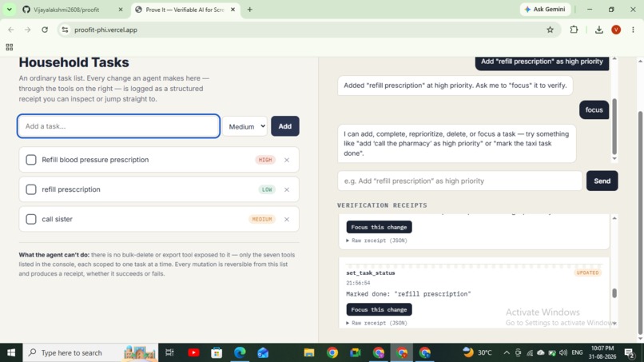This screenshot has height=362, width=644.
Task: Open Chrome's three-dot menu
Action: tap(633, 30)
